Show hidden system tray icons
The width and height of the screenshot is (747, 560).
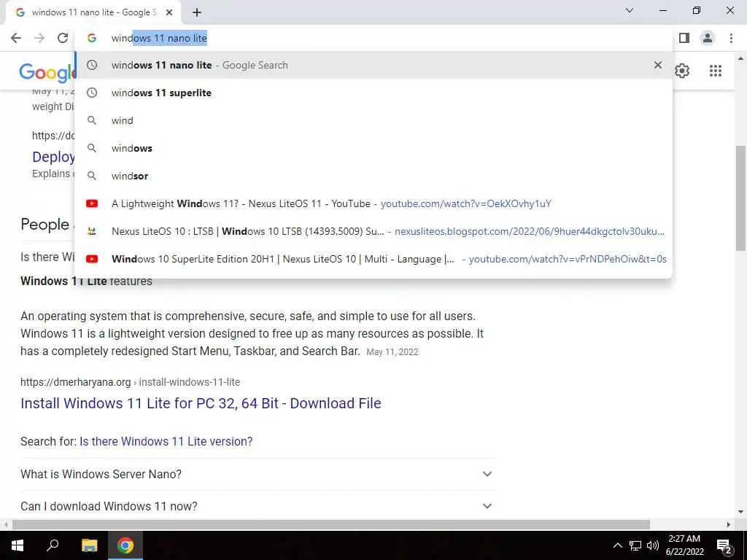click(617, 545)
